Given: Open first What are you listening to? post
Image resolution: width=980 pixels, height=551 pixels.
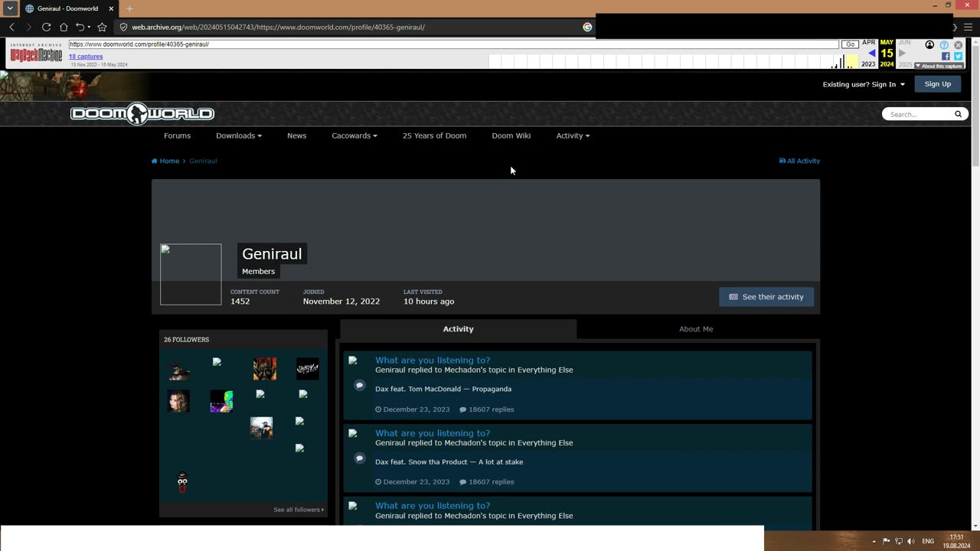Looking at the screenshot, I should pos(433,360).
